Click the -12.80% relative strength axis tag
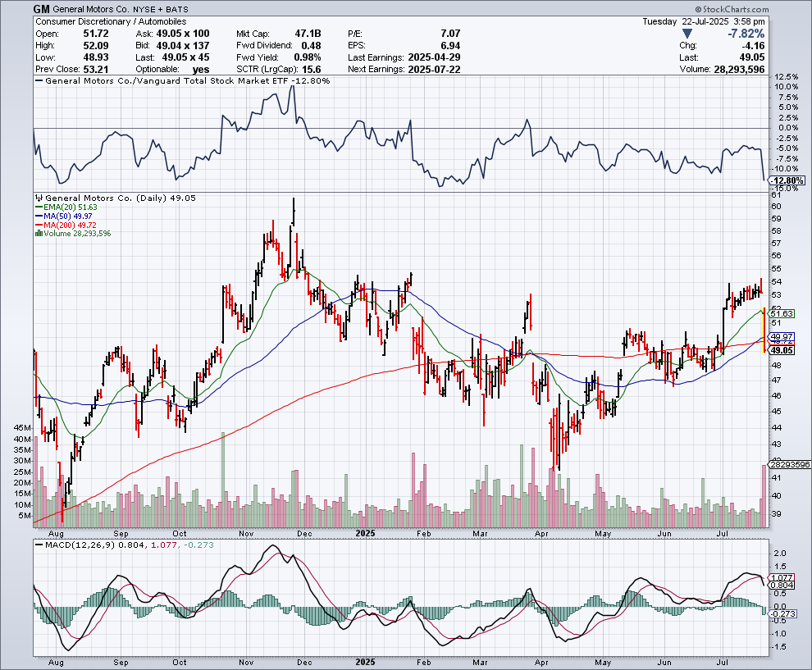Screen dimensions: 812x670 click(x=788, y=180)
